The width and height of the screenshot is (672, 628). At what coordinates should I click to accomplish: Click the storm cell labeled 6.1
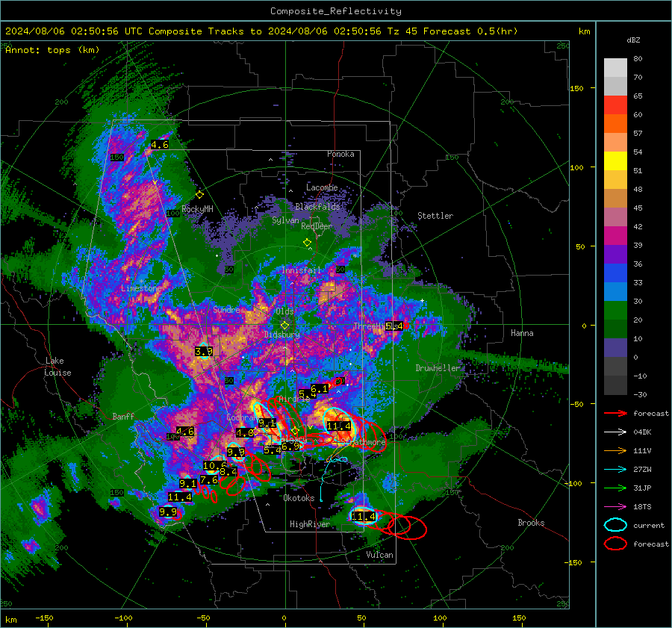point(320,389)
